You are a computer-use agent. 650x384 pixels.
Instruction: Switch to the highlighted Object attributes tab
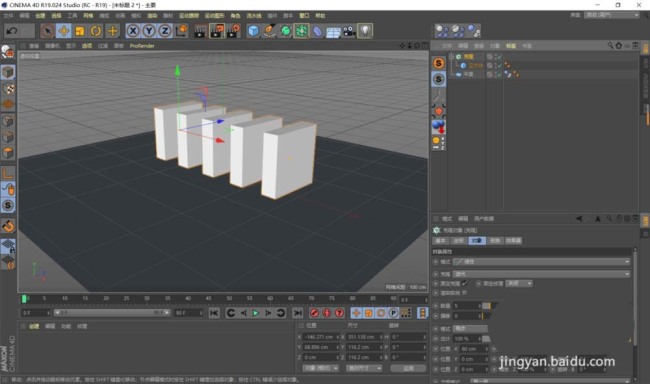coord(477,241)
